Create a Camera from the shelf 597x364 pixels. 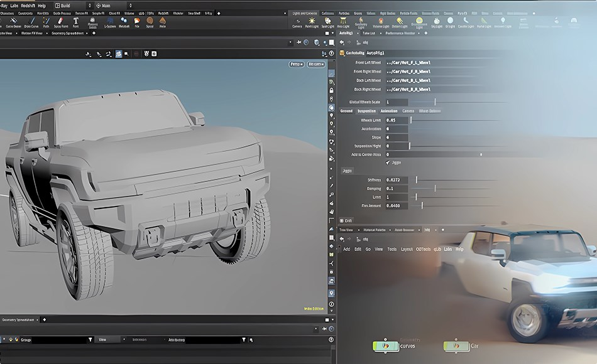click(x=297, y=23)
